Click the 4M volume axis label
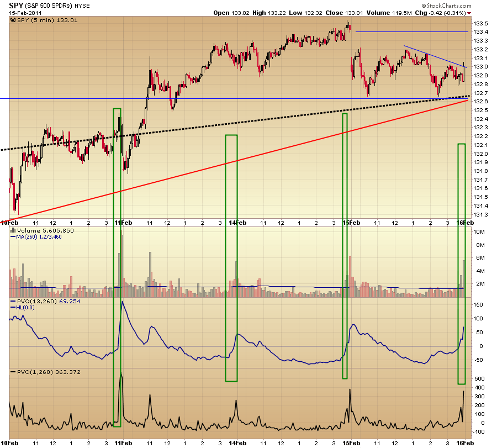 pyautogui.click(x=480, y=271)
